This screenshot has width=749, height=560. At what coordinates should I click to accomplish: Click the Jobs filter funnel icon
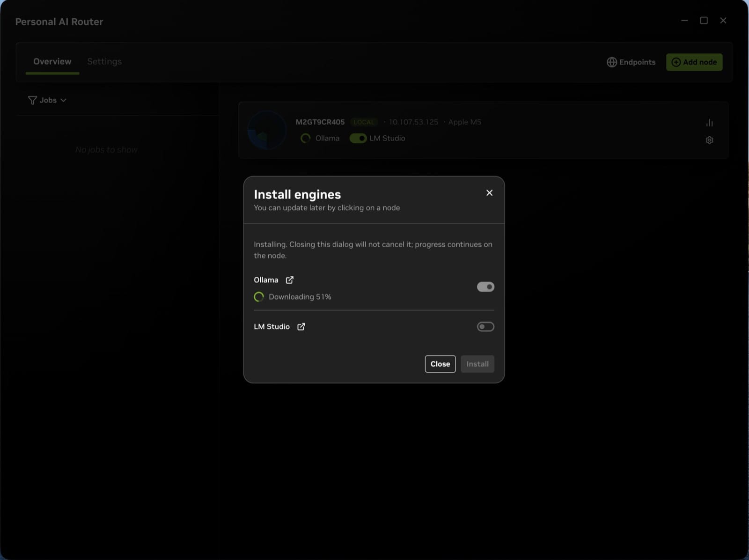pyautogui.click(x=32, y=100)
